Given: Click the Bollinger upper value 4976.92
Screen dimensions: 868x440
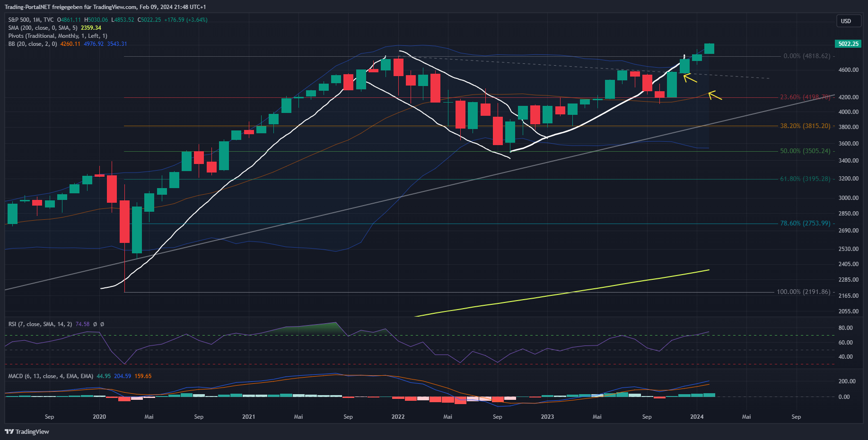Looking at the screenshot, I should pyautogui.click(x=94, y=44).
